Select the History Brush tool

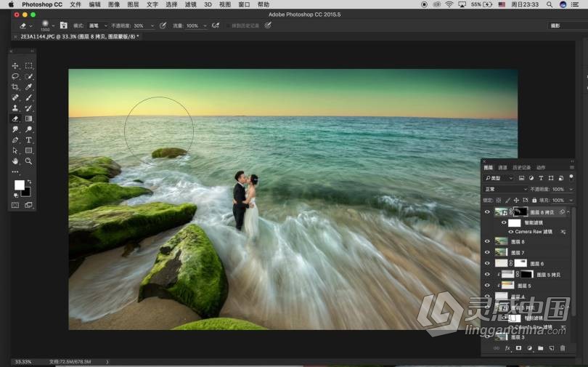[x=28, y=108]
